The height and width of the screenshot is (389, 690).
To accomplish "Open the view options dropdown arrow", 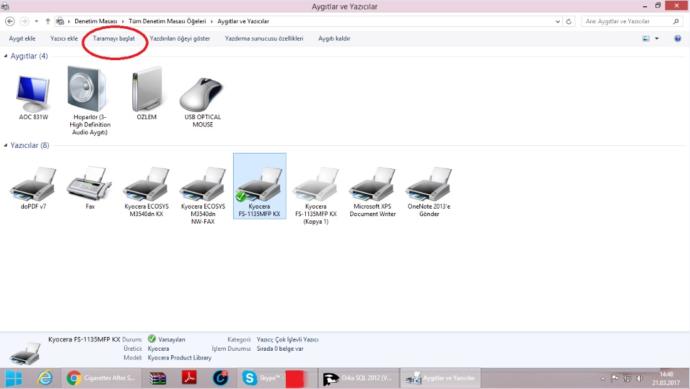I will [x=657, y=39].
